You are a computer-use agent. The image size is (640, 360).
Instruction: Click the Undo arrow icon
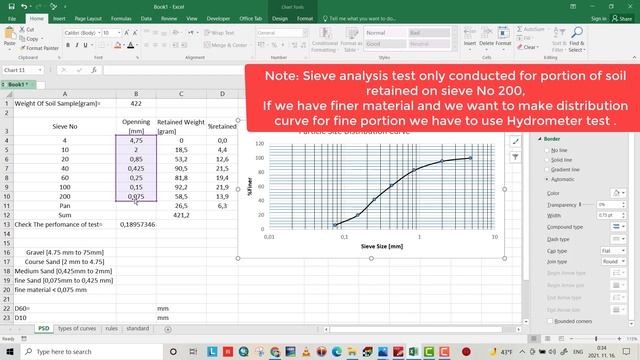(24, 7)
